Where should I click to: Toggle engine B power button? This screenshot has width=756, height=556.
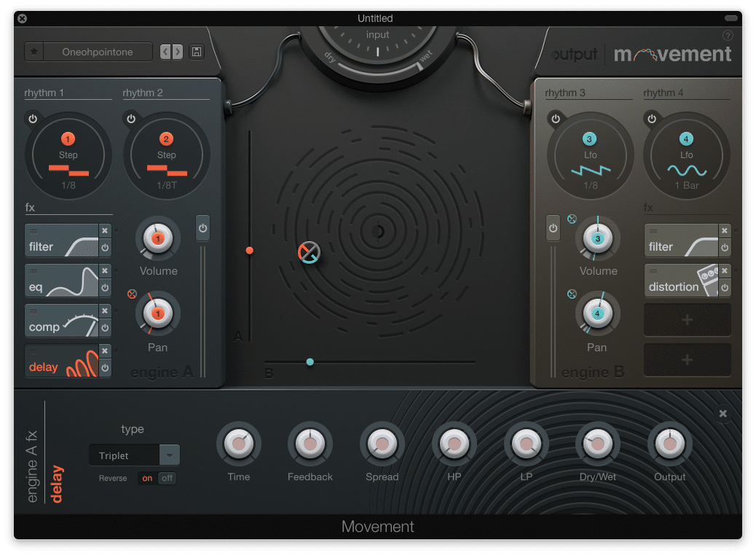pyautogui.click(x=553, y=228)
